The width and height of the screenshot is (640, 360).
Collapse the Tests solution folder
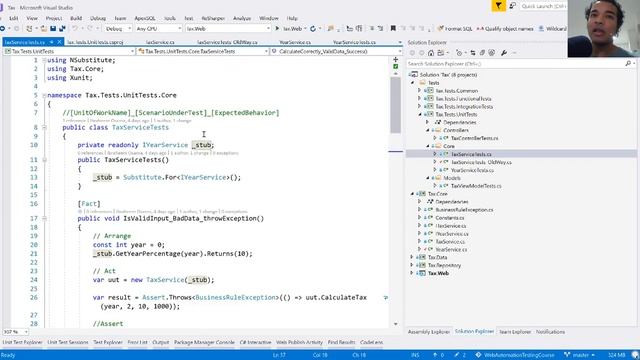click(x=413, y=83)
